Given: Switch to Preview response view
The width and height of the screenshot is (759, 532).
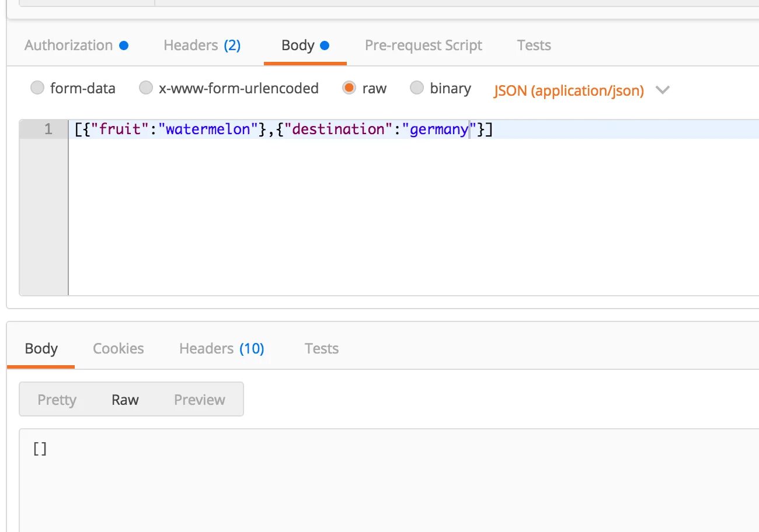Looking at the screenshot, I should [199, 400].
